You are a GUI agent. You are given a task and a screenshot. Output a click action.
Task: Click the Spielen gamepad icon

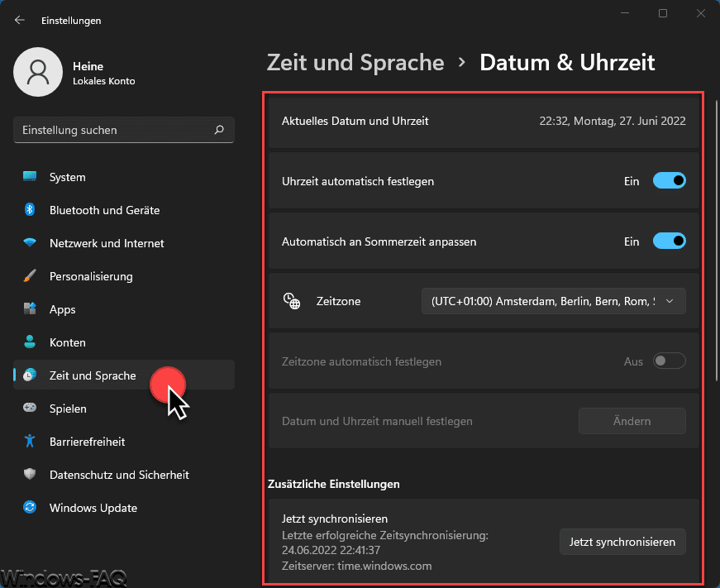(x=30, y=408)
